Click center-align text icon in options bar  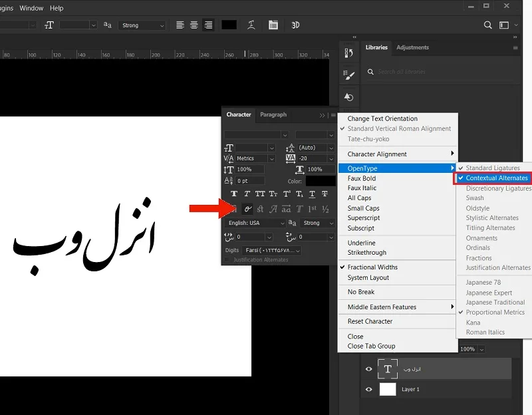point(194,25)
